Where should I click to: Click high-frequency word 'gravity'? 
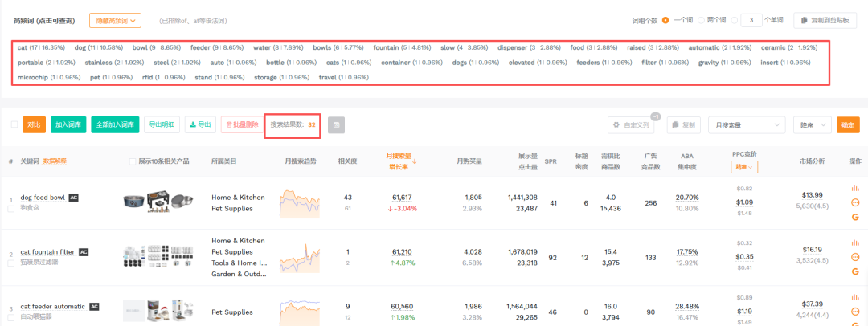tap(724, 63)
